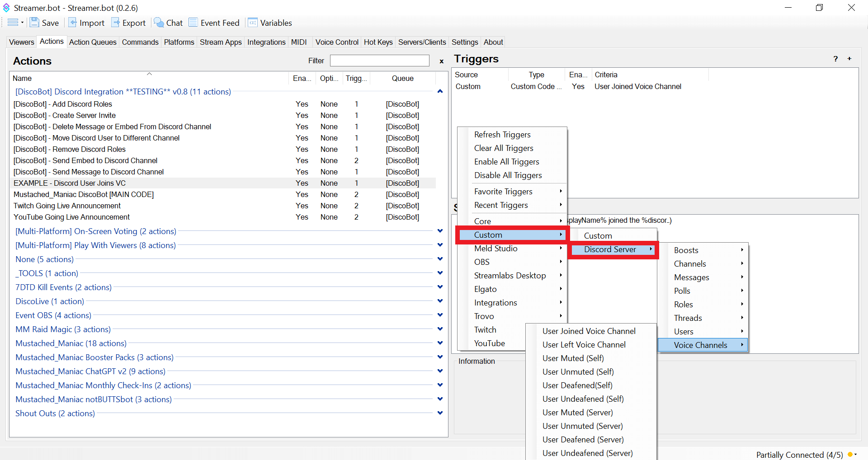Select User Joined Voice Channel menu option
The height and width of the screenshot is (460, 868).
point(591,331)
